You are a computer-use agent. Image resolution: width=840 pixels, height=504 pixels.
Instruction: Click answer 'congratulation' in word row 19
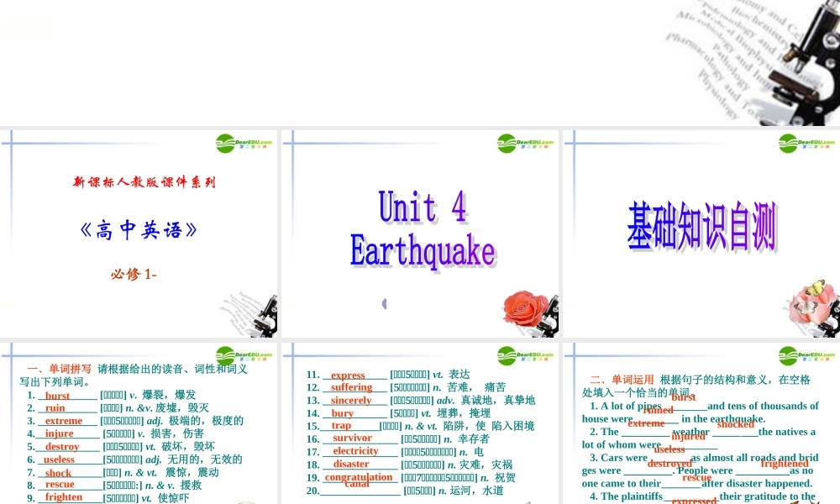(359, 476)
